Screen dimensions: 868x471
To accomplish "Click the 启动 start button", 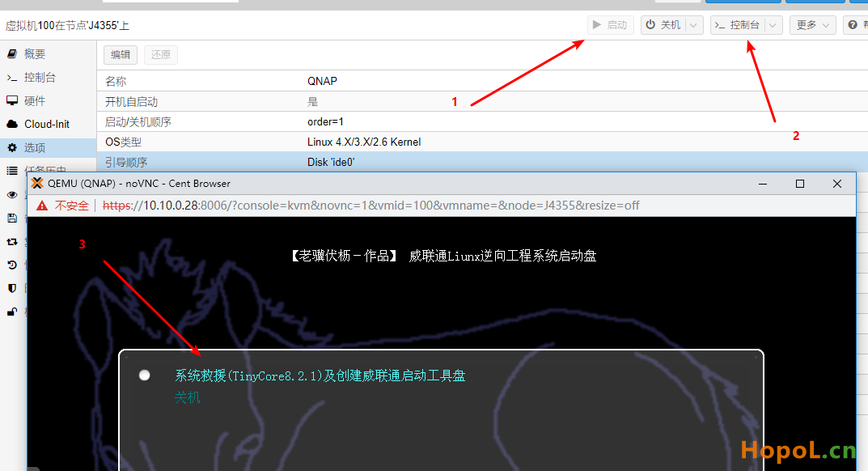I will pos(610,25).
